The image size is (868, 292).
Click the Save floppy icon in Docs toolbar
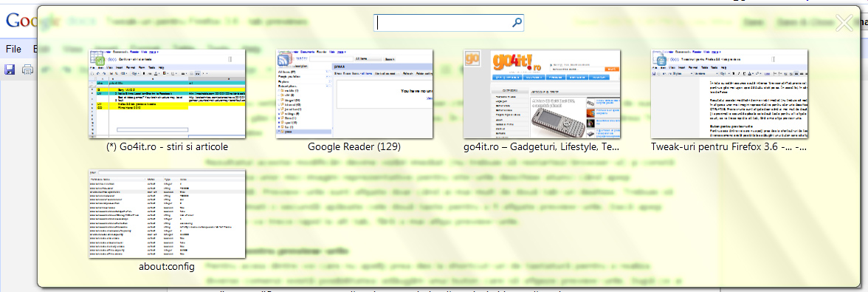tap(10, 69)
